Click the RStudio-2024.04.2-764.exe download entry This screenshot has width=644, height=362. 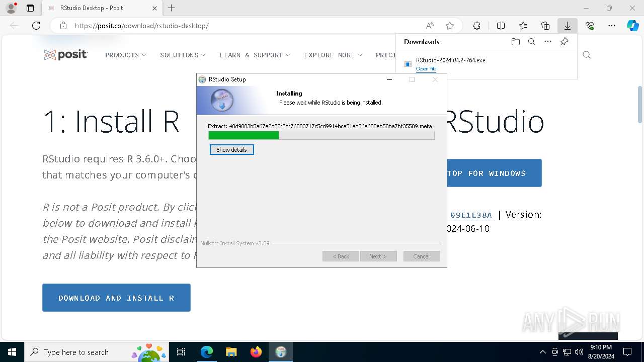[486, 64]
